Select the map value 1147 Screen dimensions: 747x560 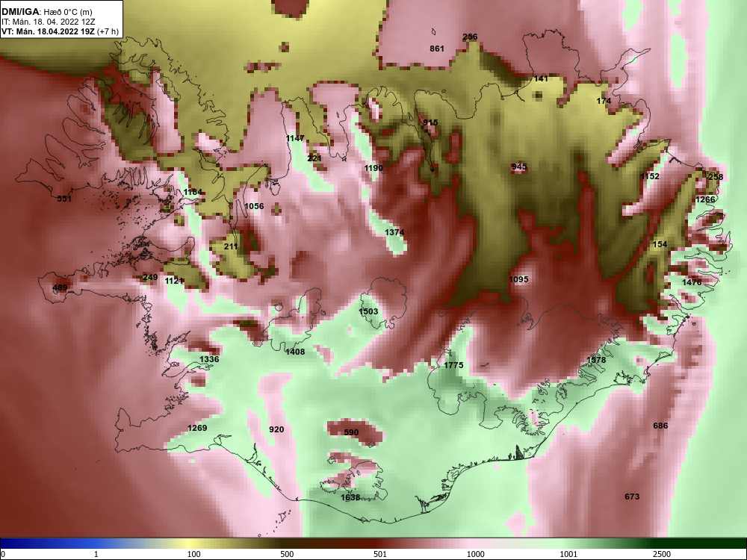[295, 138]
